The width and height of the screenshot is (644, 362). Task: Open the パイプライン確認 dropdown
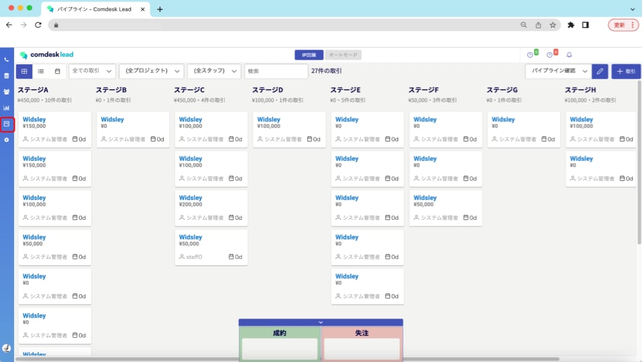point(559,71)
